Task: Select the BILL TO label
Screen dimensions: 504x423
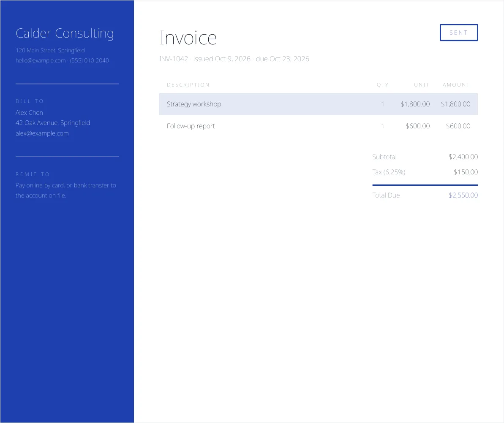Action: (30, 101)
